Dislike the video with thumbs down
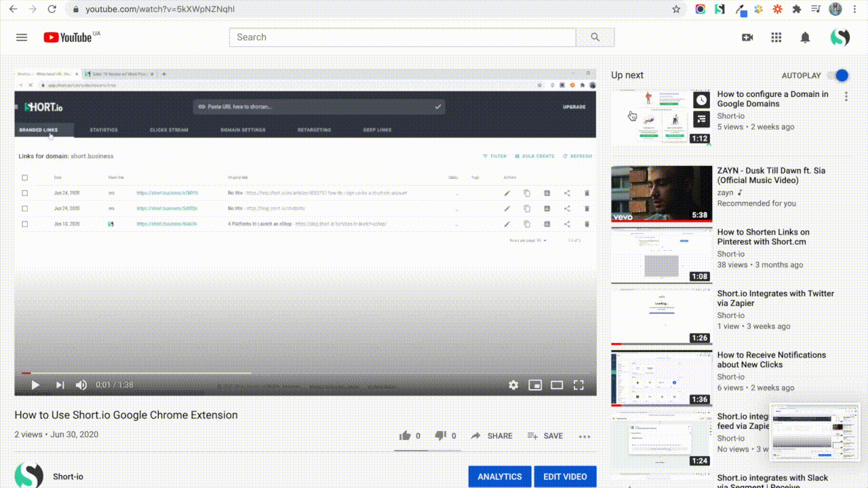Viewport: 868px width, 488px height. point(441,436)
